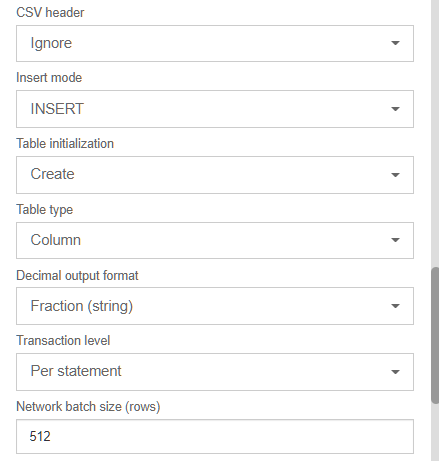Click the arrow icon beside Per statement
Viewport: 439px width, 461px height.
(395, 372)
